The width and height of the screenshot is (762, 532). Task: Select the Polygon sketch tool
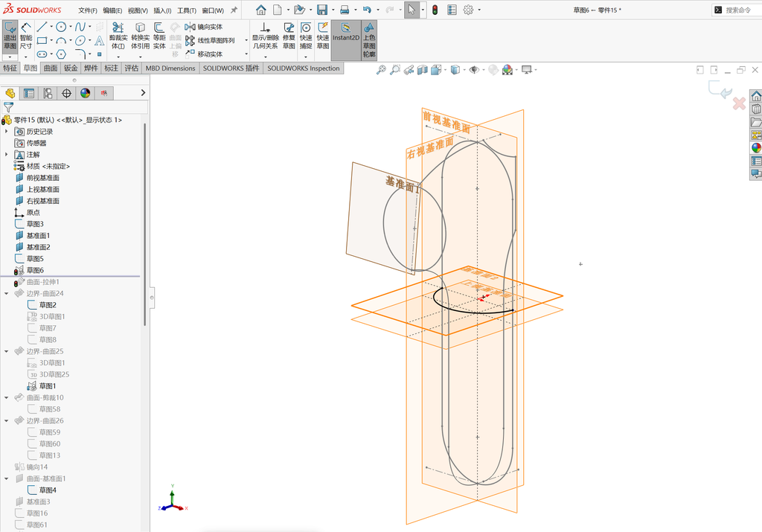(x=61, y=54)
